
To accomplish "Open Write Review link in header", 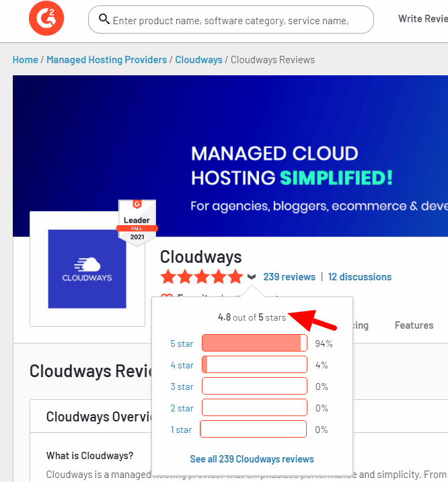I will tap(423, 19).
